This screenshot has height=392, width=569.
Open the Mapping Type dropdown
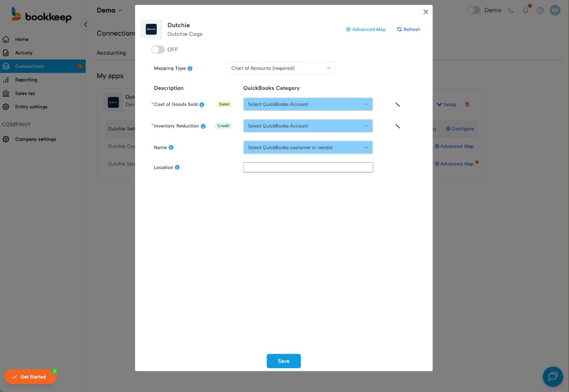coord(281,68)
